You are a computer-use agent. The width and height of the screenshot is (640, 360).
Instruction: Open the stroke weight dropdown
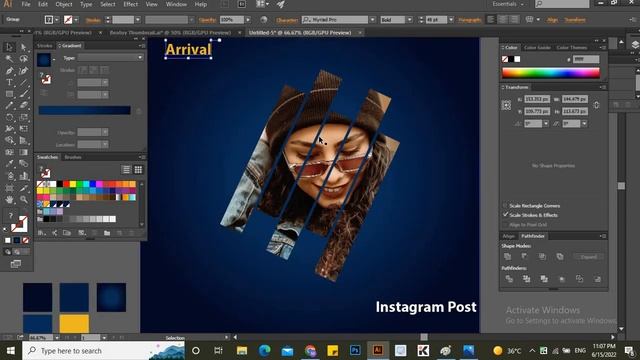point(138,20)
